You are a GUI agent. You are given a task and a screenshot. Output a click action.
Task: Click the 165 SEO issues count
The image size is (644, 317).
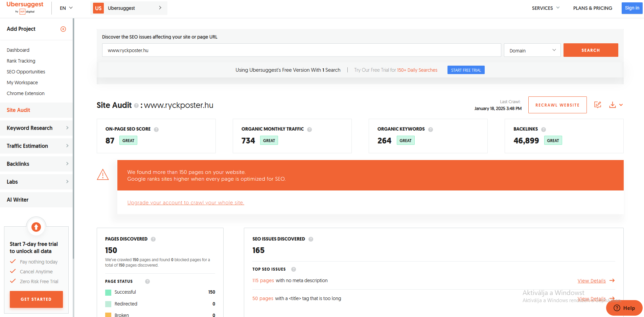coord(258,250)
